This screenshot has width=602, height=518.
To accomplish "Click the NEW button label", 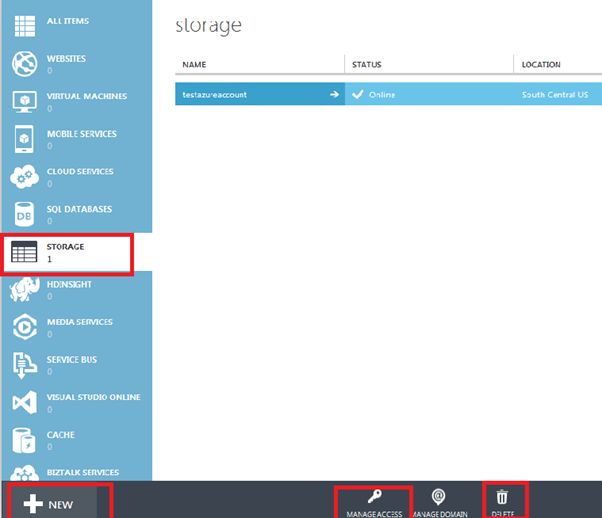I will click(x=61, y=505).
